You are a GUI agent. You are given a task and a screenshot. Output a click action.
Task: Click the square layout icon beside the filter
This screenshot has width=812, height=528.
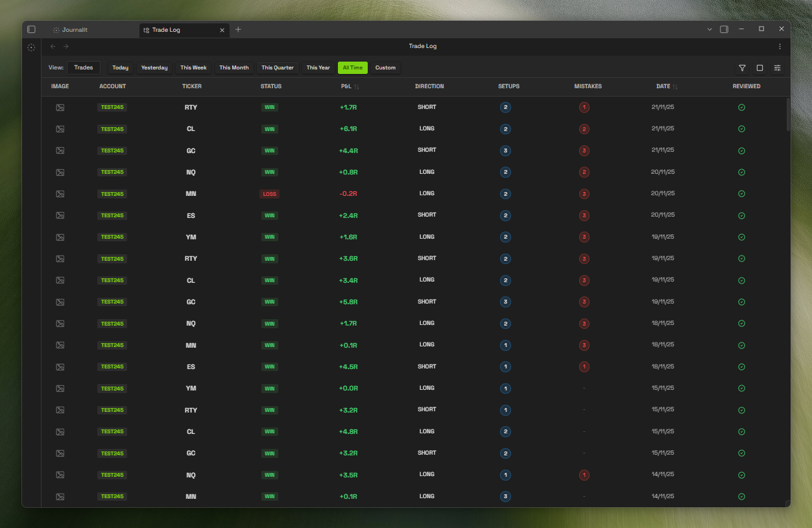coord(759,68)
